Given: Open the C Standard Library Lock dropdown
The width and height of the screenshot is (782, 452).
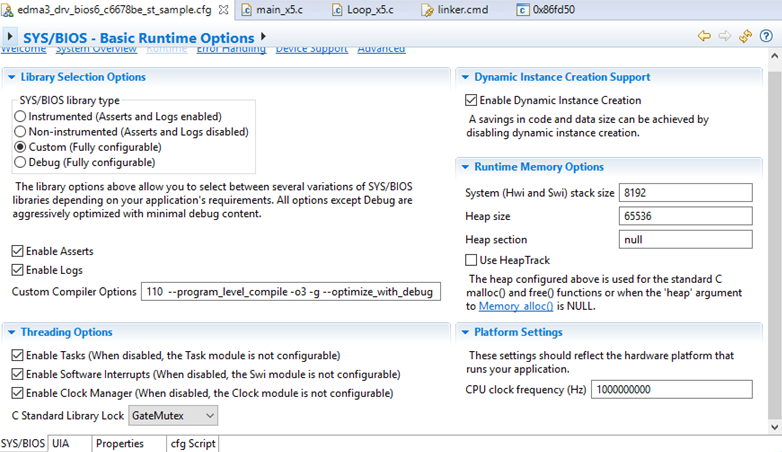Looking at the screenshot, I should (x=173, y=414).
